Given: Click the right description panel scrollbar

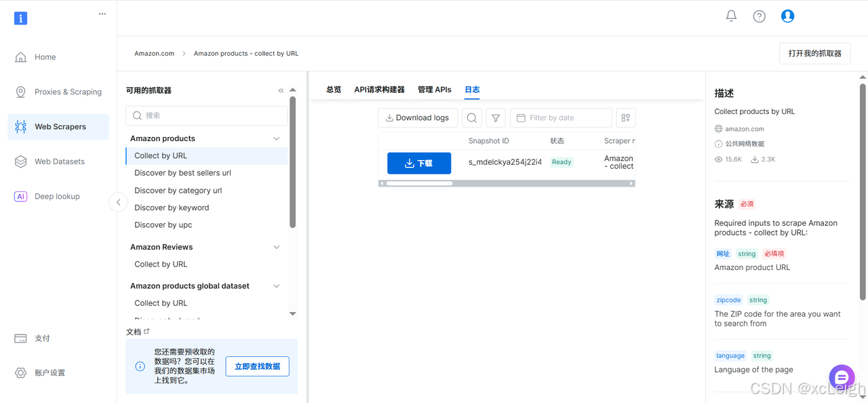Looking at the screenshot, I should click(x=863, y=192).
